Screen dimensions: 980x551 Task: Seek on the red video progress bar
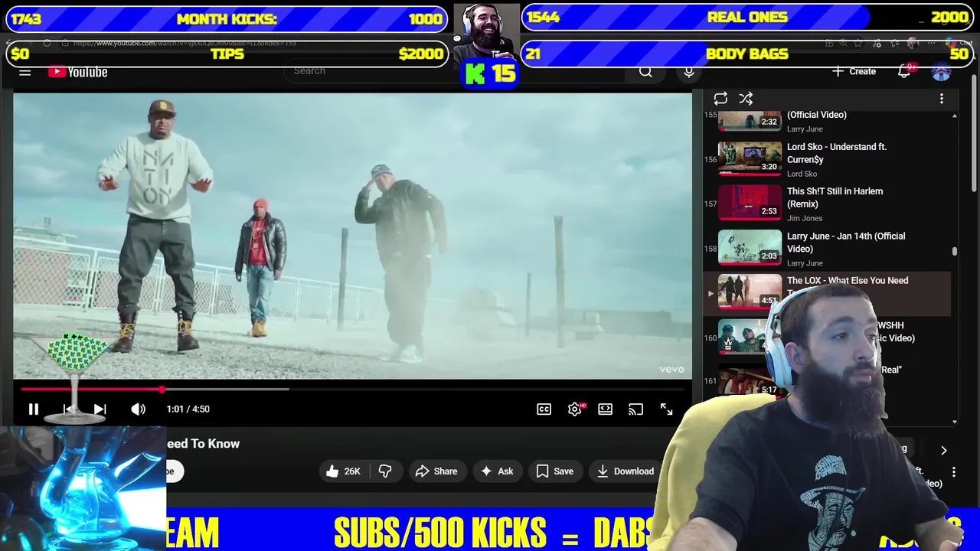coord(352,390)
